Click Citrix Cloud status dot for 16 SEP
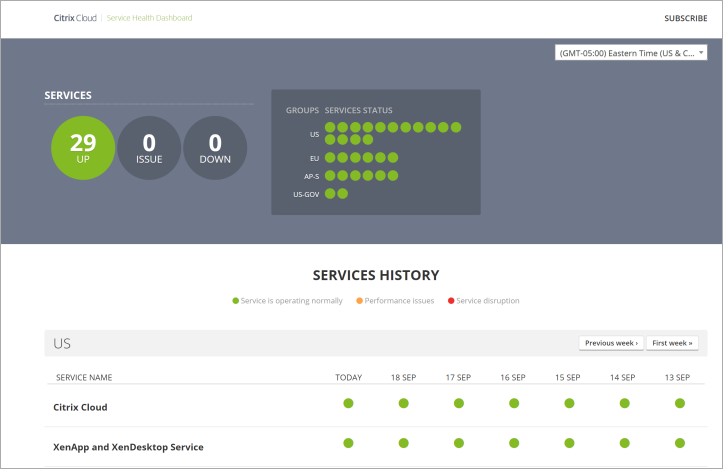 tap(514, 404)
